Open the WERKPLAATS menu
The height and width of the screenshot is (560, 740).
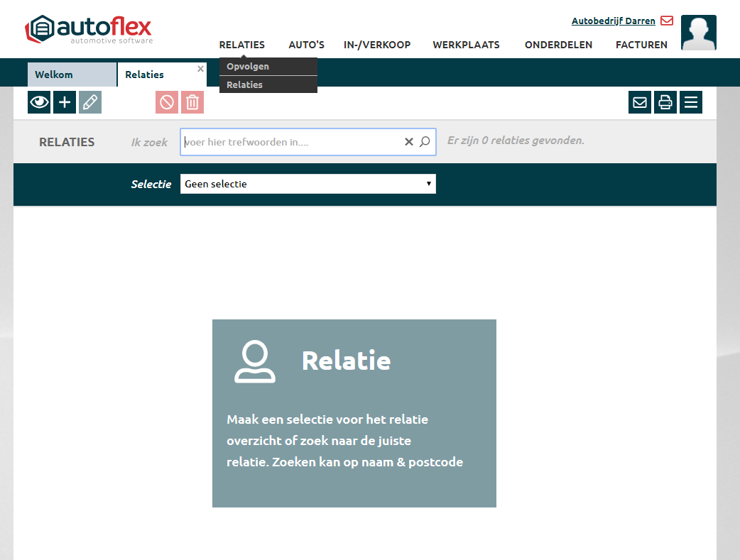[x=466, y=45]
